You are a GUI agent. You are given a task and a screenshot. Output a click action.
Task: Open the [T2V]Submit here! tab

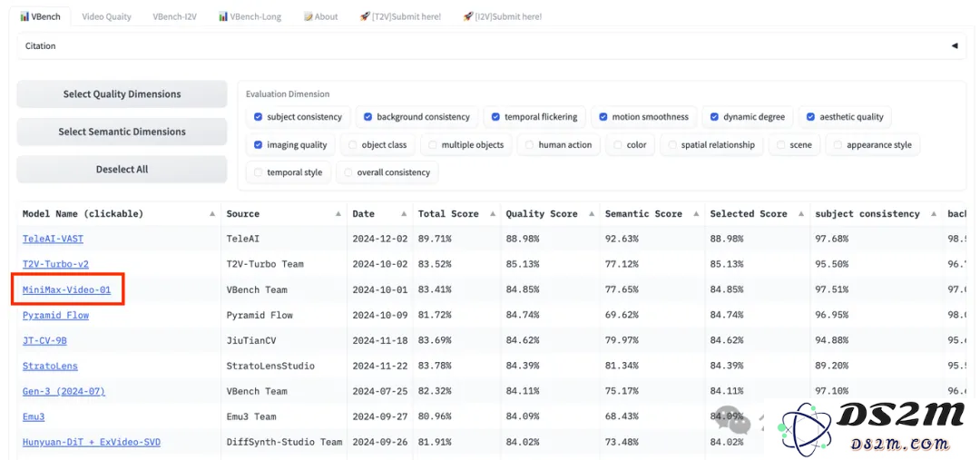click(x=400, y=17)
